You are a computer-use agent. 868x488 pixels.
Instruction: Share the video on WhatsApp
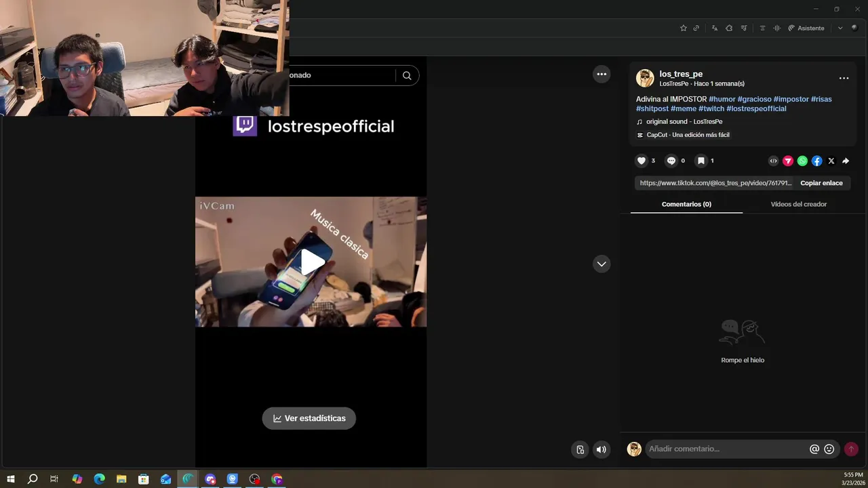click(x=802, y=161)
